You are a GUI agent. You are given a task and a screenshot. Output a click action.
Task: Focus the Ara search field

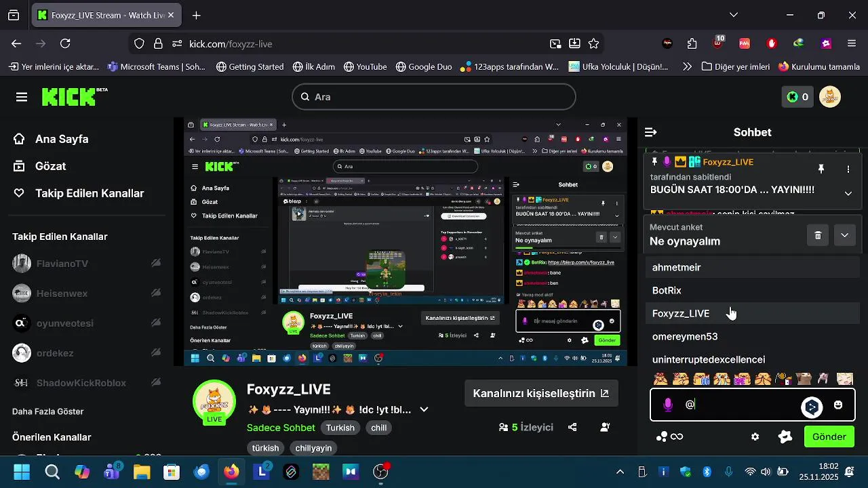click(434, 97)
